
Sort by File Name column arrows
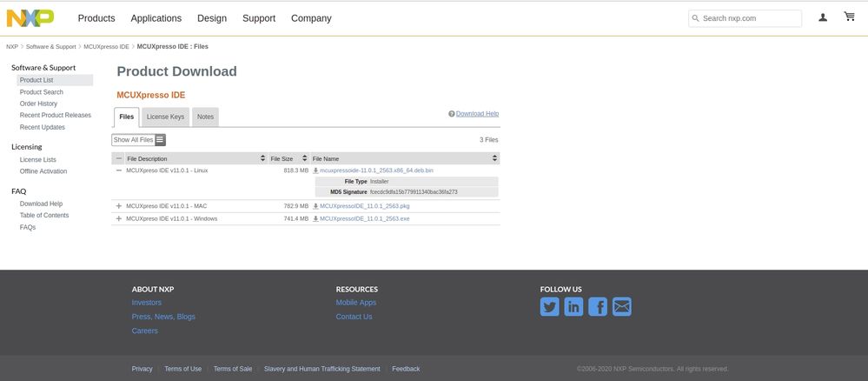(494, 158)
